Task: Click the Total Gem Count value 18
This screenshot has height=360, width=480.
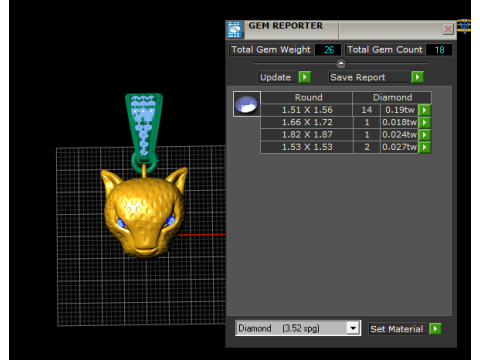Action: pos(439,50)
